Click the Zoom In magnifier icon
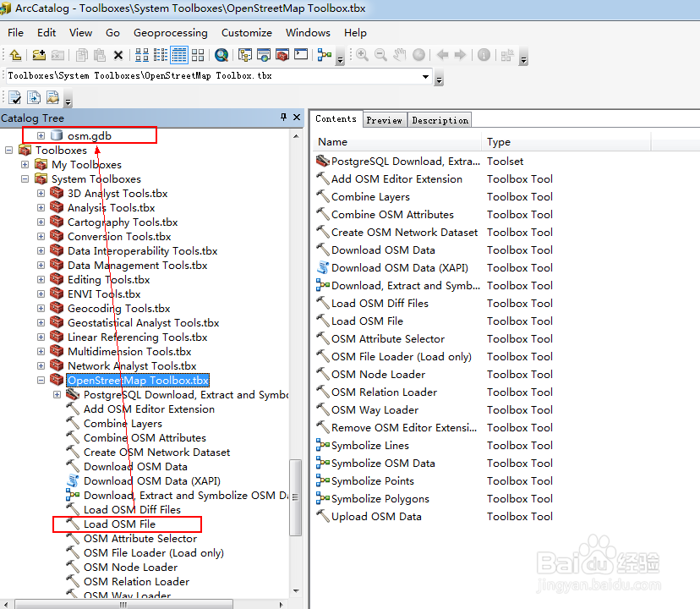This screenshot has width=700, height=609. pos(362,55)
